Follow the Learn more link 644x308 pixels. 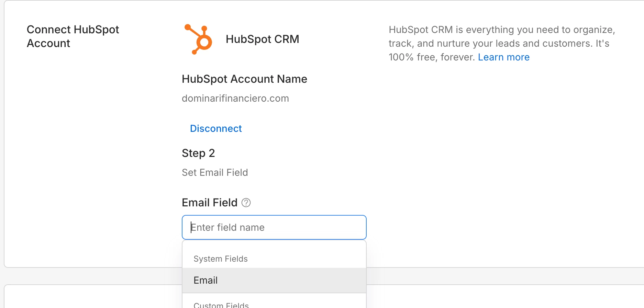[503, 57]
